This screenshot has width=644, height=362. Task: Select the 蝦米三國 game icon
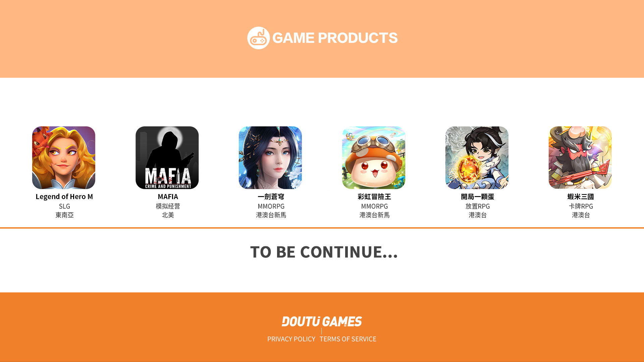click(x=580, y=158)
